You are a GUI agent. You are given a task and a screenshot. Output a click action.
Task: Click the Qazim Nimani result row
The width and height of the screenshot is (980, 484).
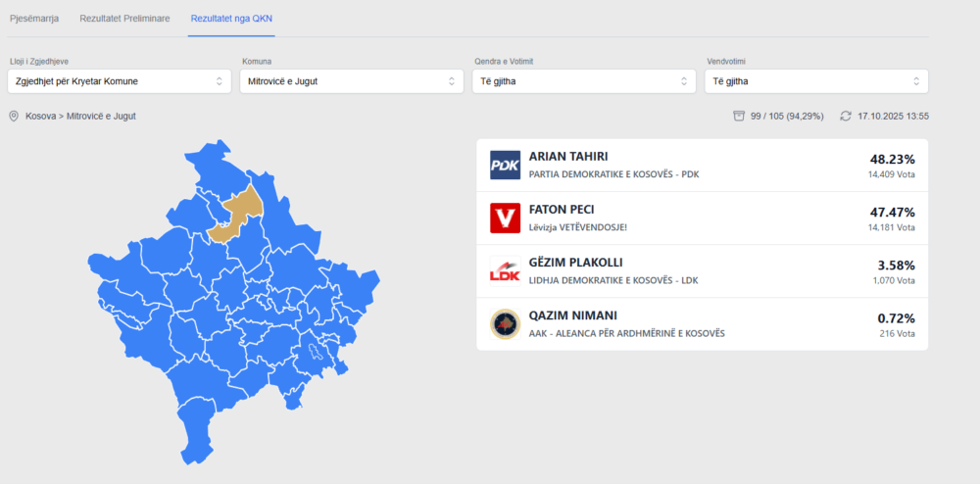point(702,324)
